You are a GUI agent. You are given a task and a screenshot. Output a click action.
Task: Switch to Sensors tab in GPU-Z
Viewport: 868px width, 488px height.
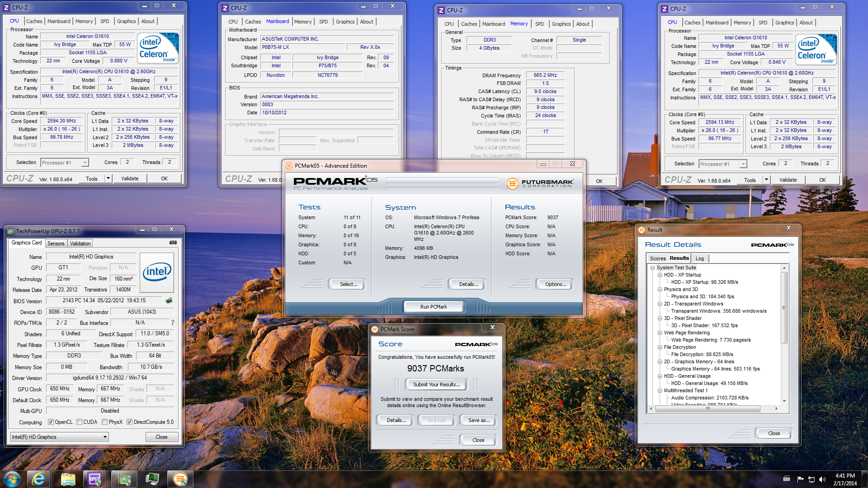coord(56,244)
